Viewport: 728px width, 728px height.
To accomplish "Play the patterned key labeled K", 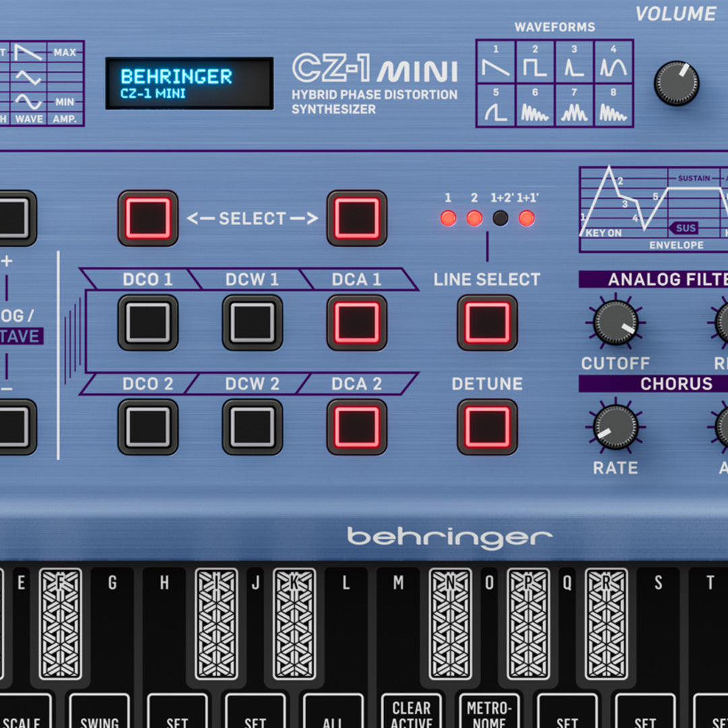I will [295, 624].
